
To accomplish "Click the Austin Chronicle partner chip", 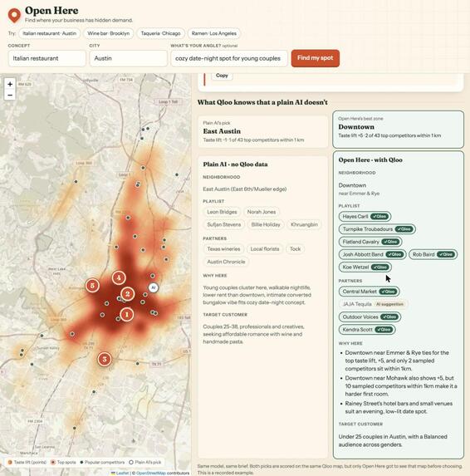I will [226, 262].
